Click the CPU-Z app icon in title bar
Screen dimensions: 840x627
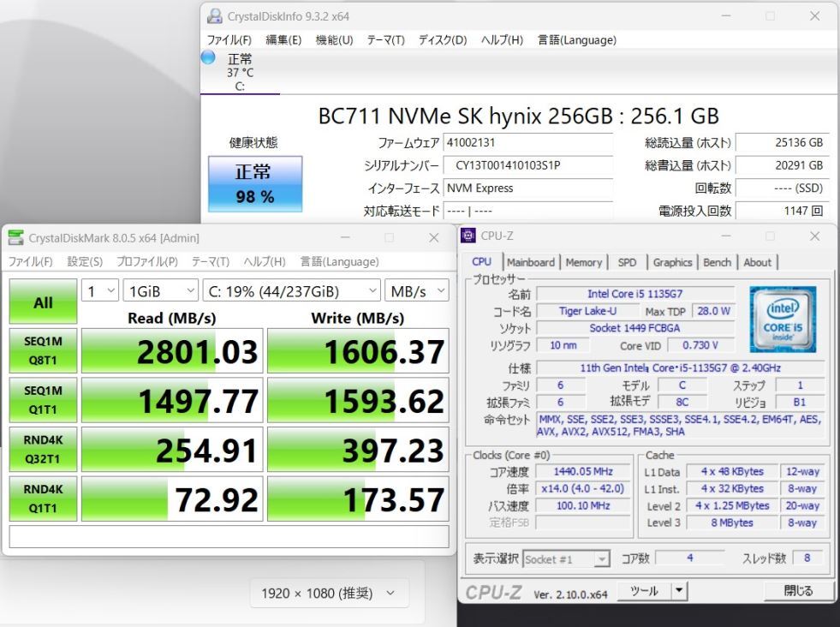click(x=468, y=236)
